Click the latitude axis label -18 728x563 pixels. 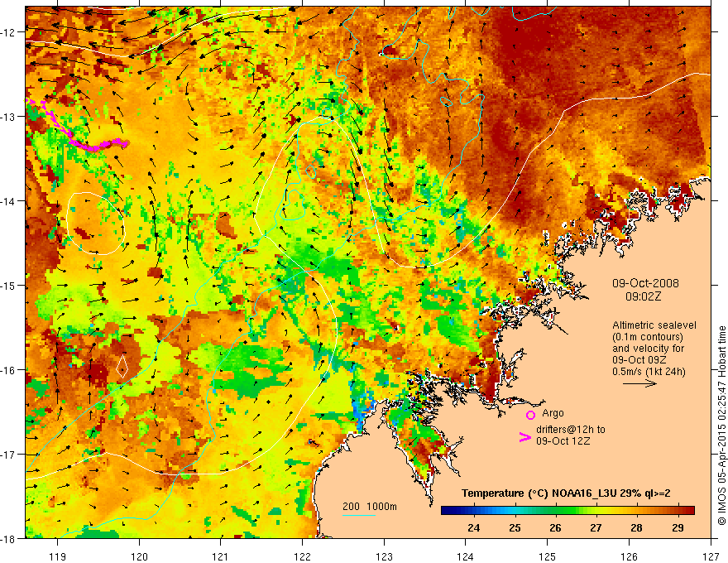pos(9,539)
